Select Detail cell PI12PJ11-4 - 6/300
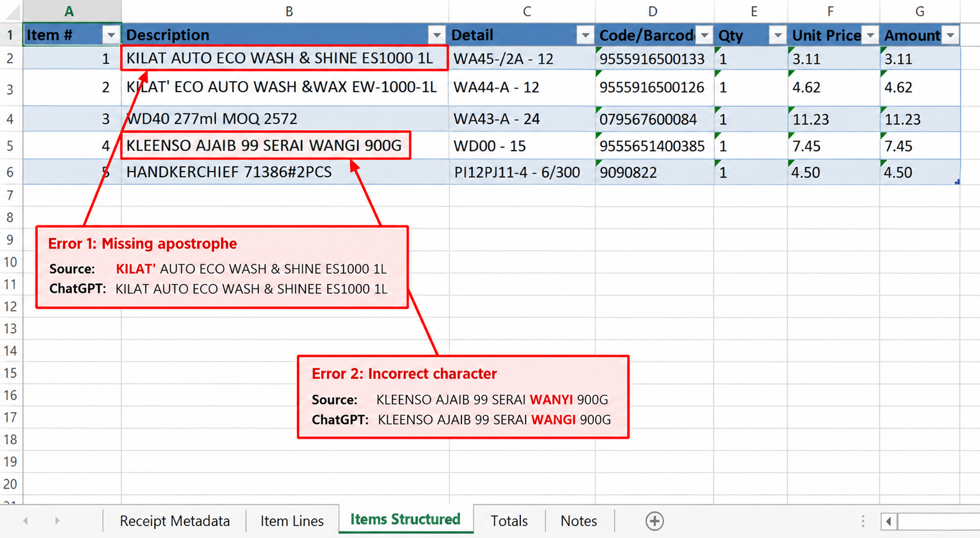Viewport: 980px width, 538px height. click(522, 172)
